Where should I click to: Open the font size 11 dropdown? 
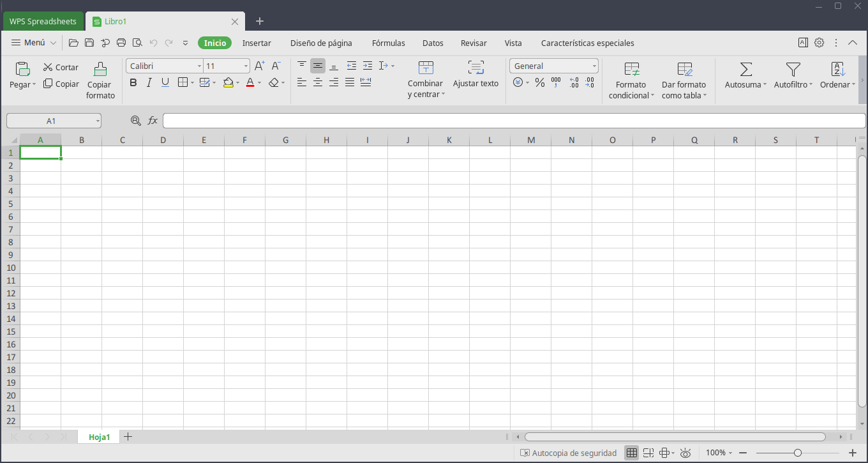click(246, 66)
